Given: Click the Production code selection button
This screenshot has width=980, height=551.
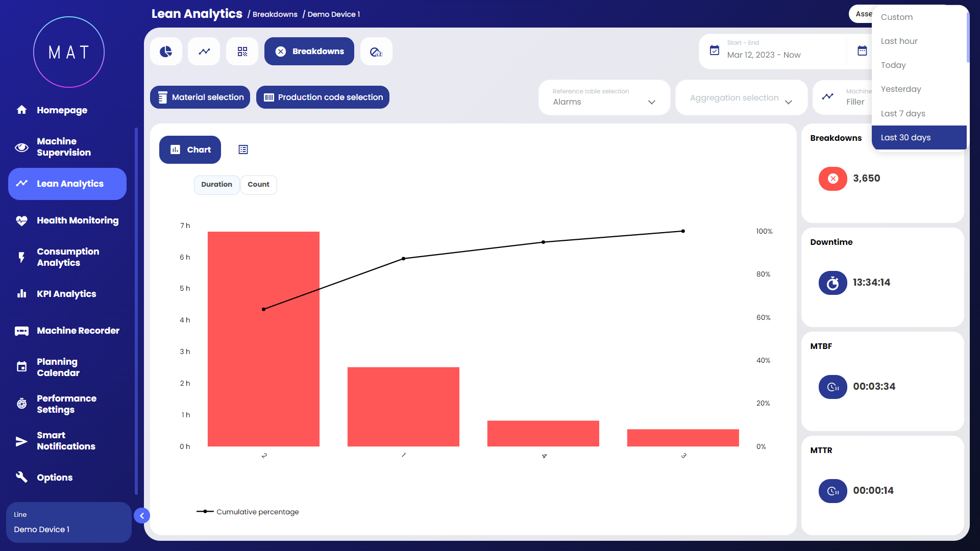Looking at the screenshot, I should 323,97.
